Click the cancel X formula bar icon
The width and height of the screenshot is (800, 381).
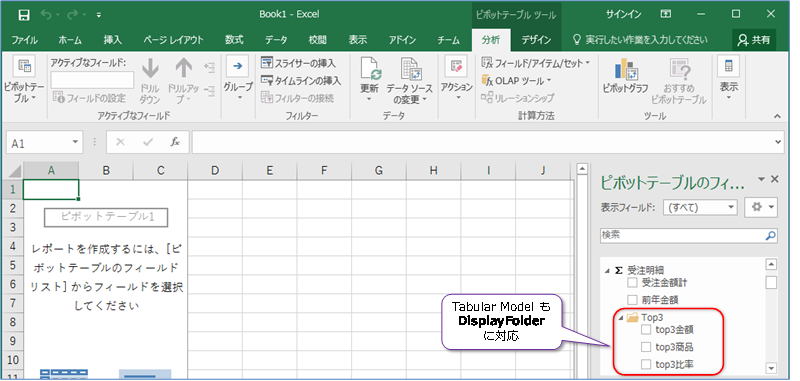pyautogui.click(x=120, y=142)
